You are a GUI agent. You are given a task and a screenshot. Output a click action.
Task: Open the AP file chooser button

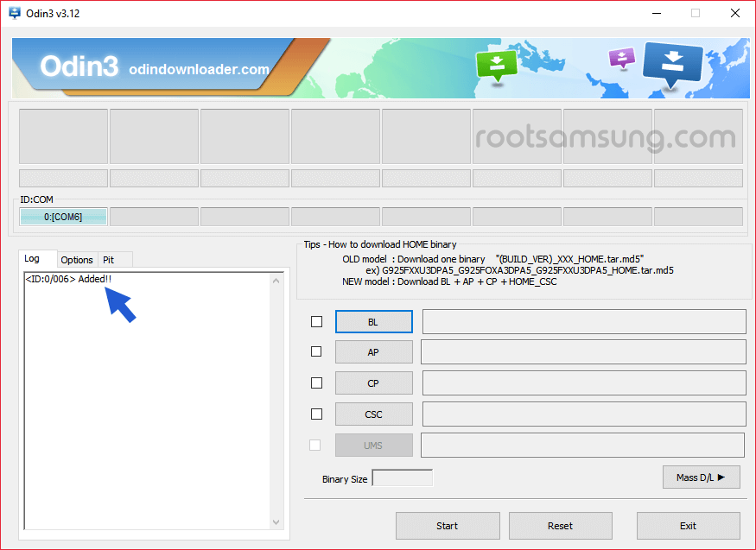pyautogui.click(x=373, y=352)
